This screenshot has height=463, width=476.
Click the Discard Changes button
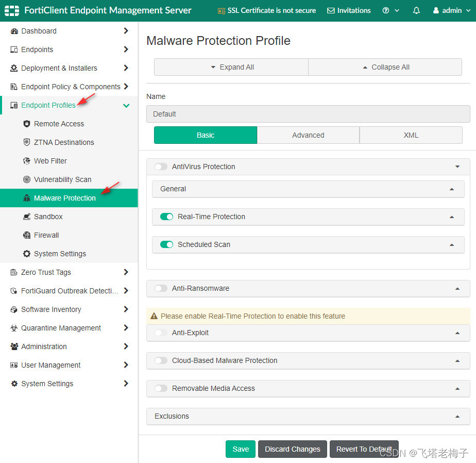[x=292, y=449]
